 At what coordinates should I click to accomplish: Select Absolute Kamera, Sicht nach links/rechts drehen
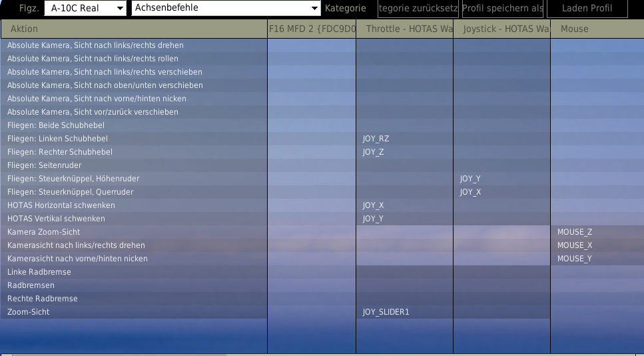tap(134, 45)
